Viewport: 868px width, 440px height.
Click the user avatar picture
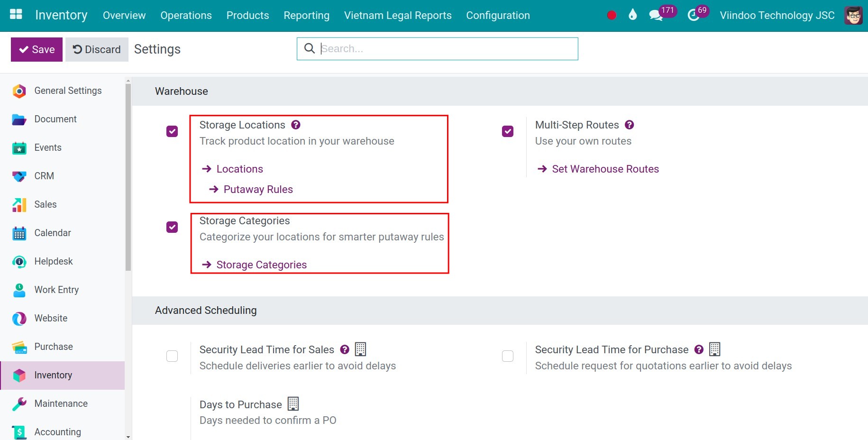(853, 15)
